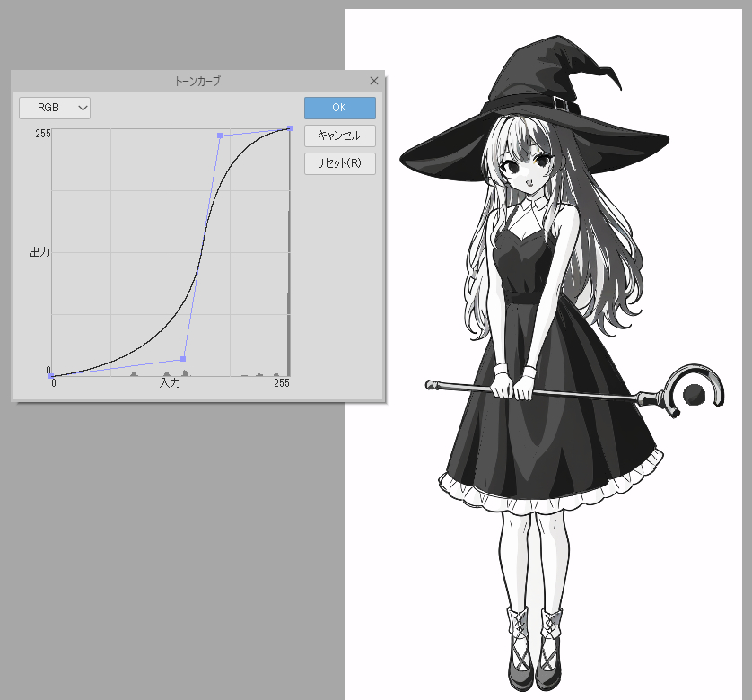Click the キャンセル button
752x700 pixels.
point(339,136)
